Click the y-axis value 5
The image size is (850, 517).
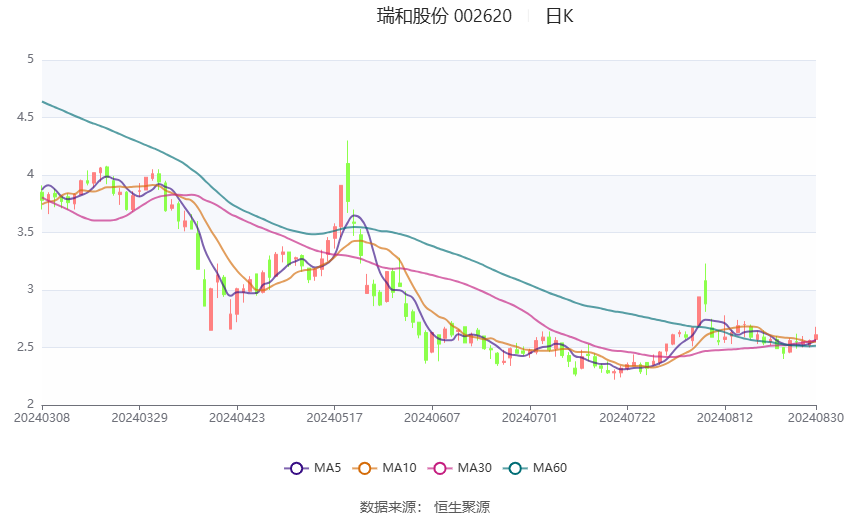pyautogui.click(x=31, y=59)
